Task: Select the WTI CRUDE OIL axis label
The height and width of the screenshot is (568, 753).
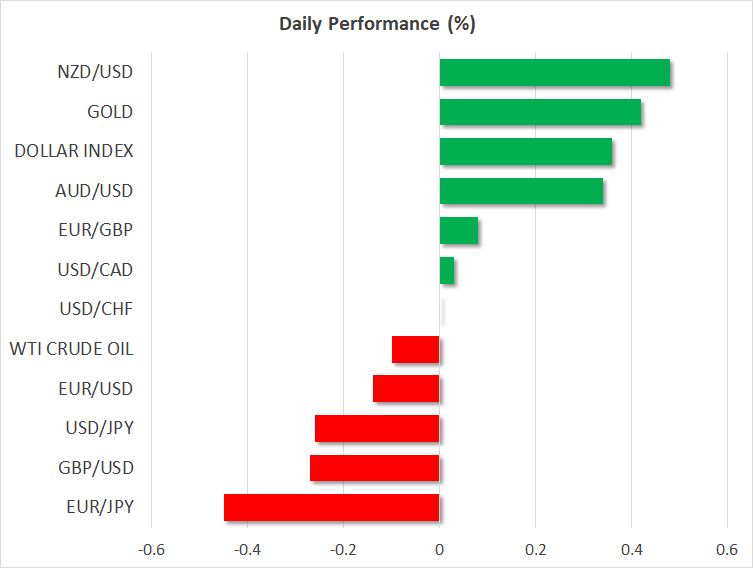Action: [71, 349]
